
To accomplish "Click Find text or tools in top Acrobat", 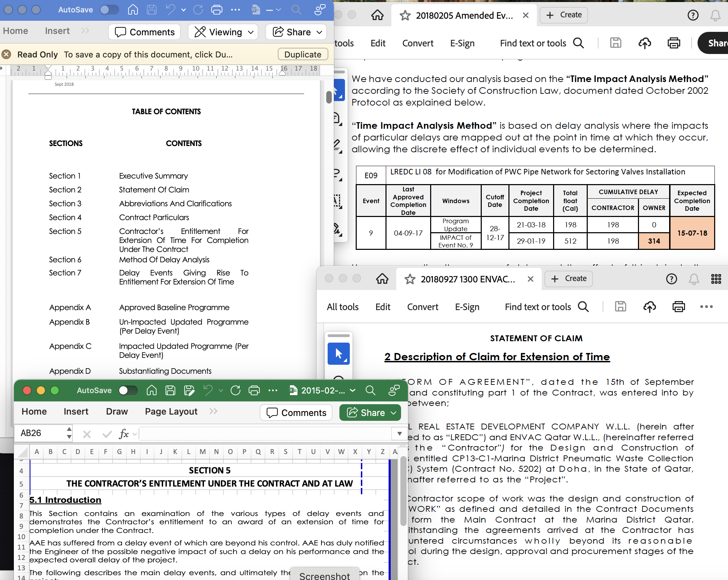I will (542, 43).
